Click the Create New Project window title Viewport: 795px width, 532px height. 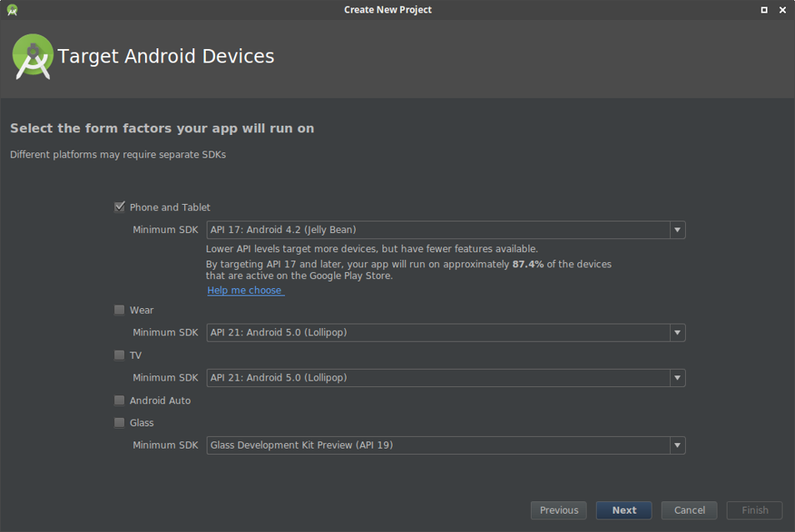pos(387,10)
